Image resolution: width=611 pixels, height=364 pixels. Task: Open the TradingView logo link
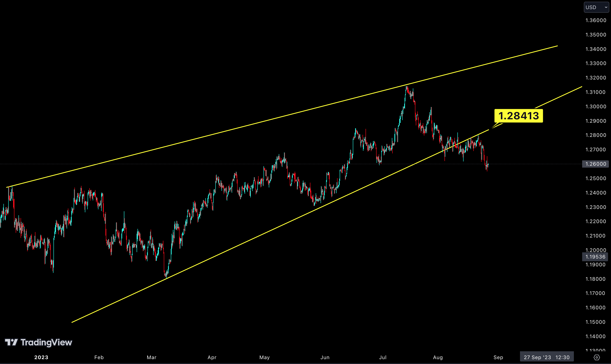pos(39,342)
